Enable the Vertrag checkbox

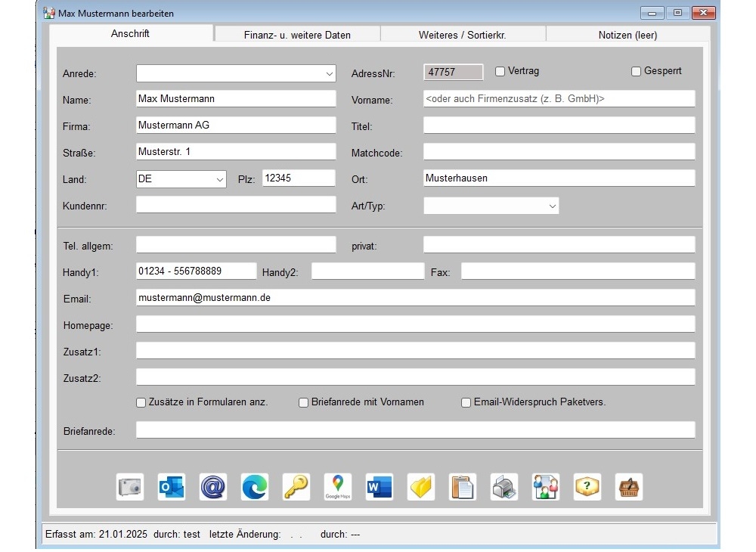pyautogui.click(x=500, y=72)
